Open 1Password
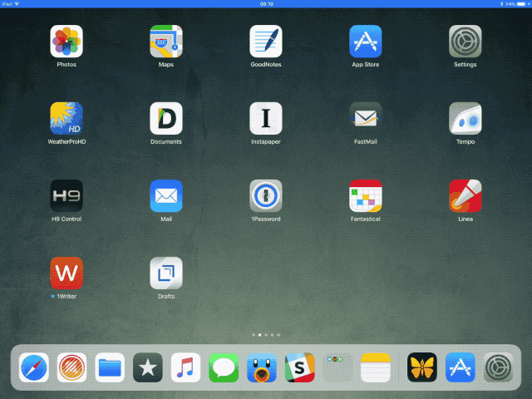The image size is (532, 399). tap(266, 196)
